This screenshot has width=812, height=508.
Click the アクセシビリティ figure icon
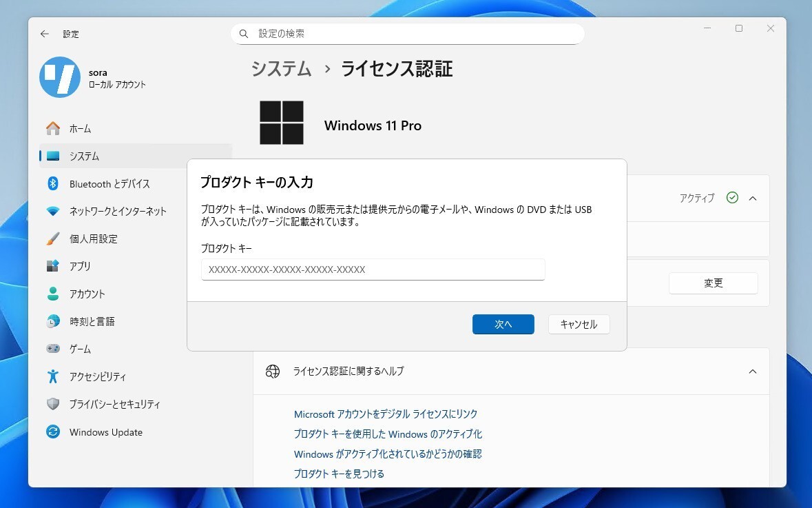tap(53, 376)
